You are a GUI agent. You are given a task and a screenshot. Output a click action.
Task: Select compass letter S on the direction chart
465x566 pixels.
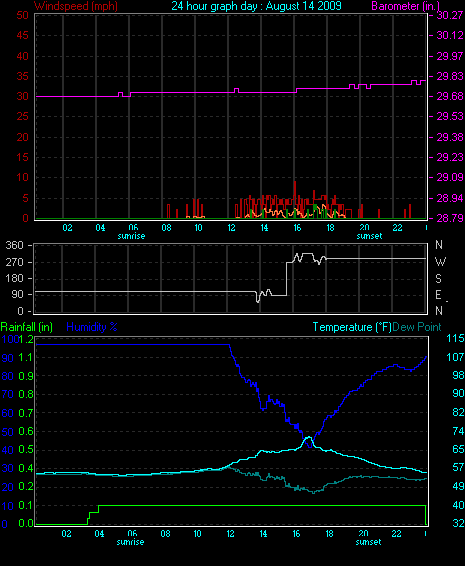click(438, 279)
